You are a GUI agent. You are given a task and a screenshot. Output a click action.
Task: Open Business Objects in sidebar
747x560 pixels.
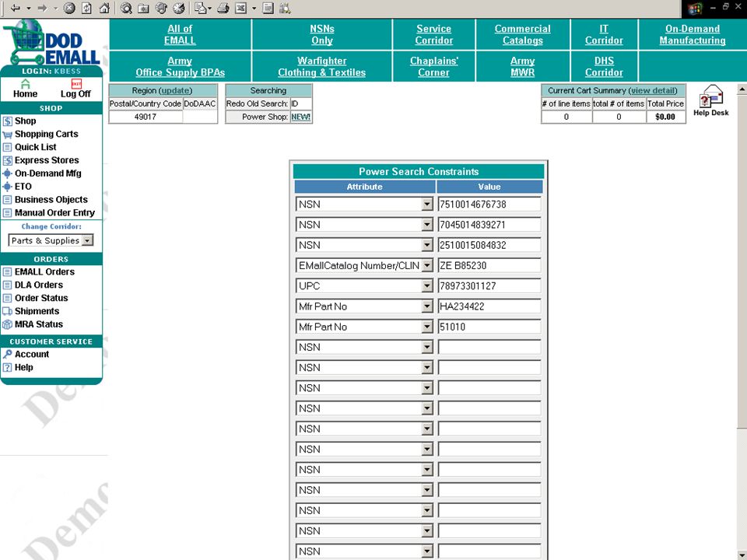pyautogui.click(x=51, y=200)
